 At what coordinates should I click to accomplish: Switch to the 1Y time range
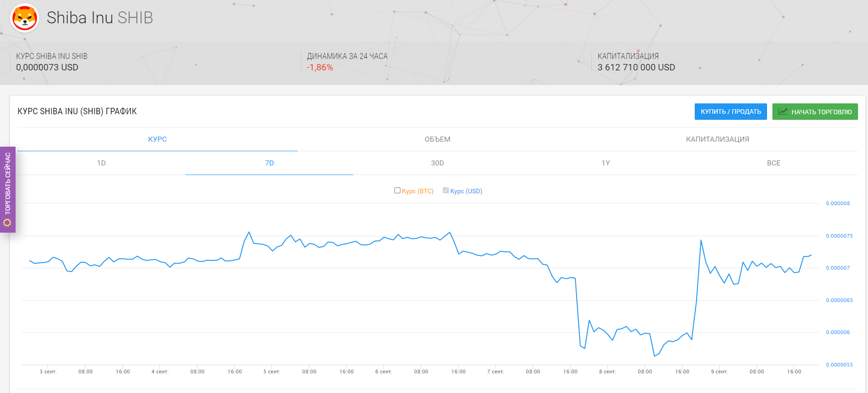tap(606, 163)
